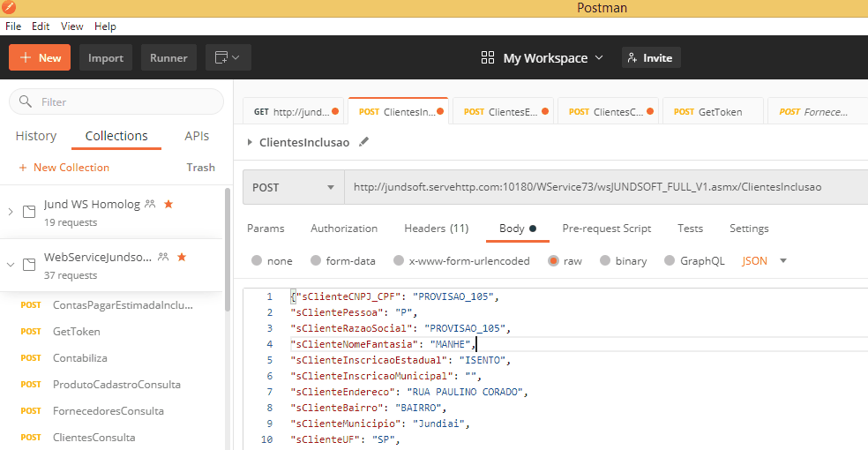Open the View menu

(x=72, y=26)
